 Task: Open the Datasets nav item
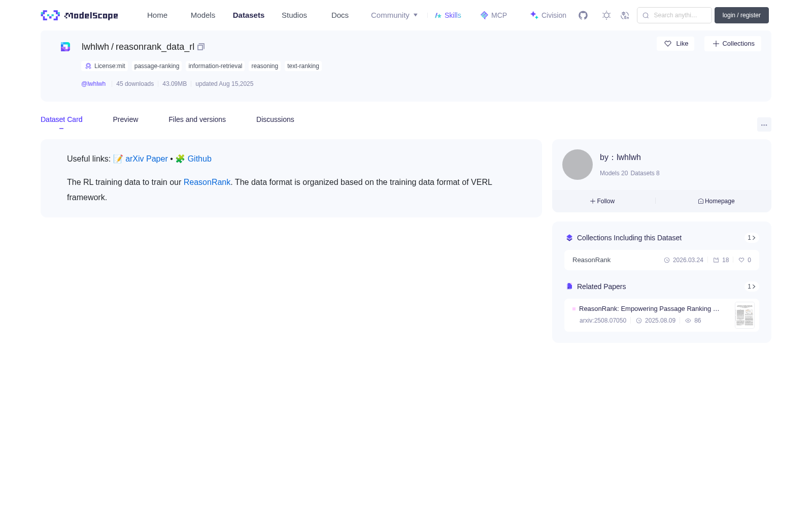(249, 15)
